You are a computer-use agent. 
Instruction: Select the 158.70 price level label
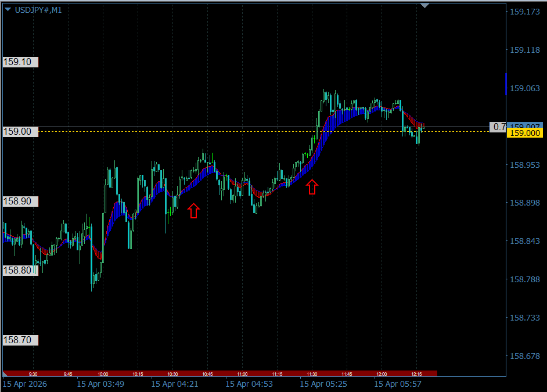[20, 340]
